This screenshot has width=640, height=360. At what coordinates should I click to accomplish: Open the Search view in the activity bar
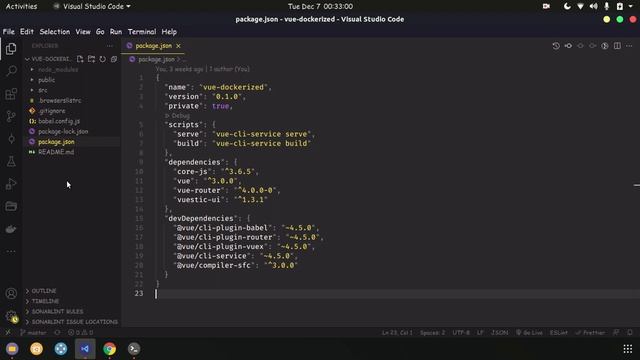(x=11, y=71)
